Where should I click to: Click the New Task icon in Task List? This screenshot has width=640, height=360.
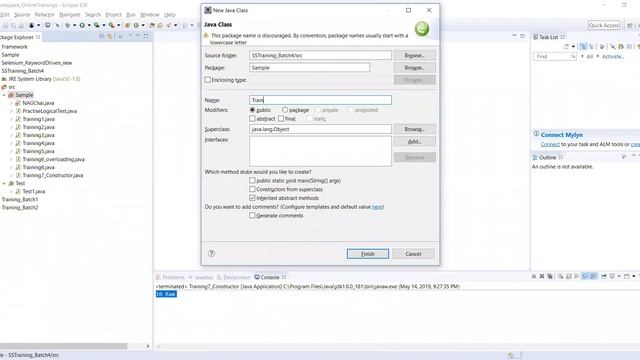tap(566, 47)
